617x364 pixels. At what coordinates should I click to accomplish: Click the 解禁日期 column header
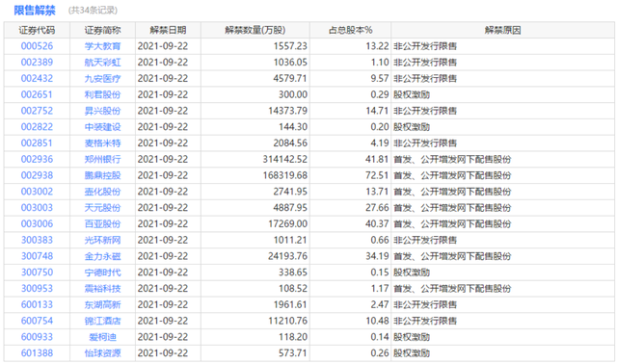[168, 30]
